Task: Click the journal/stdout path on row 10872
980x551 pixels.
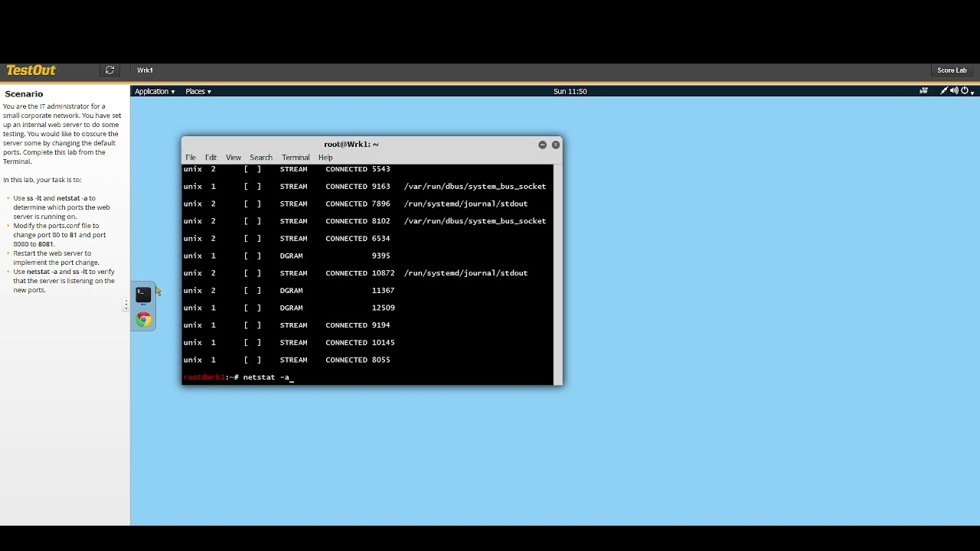Action: (x=465, y=273)
